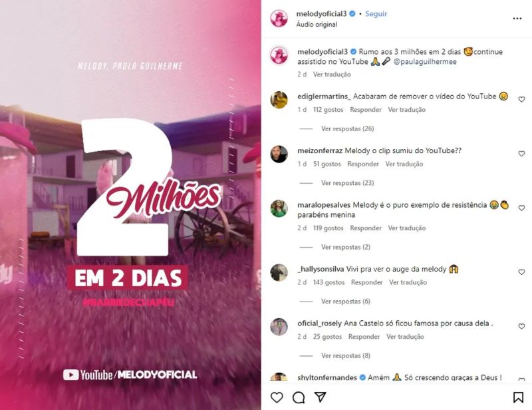Open the @paulaguilhermee mention link
The width and height of the screenshot is (532, 410).
point(425,61)
